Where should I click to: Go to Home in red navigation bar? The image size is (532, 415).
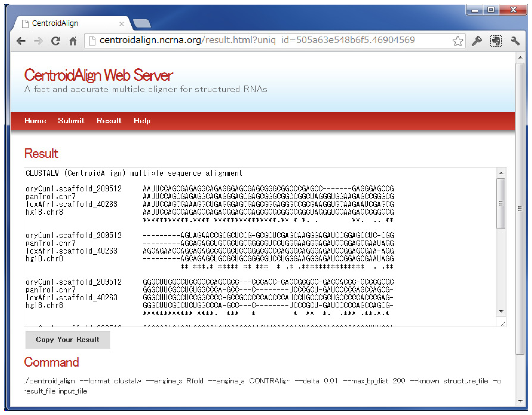pyautogui.click(x=35, y=121)
